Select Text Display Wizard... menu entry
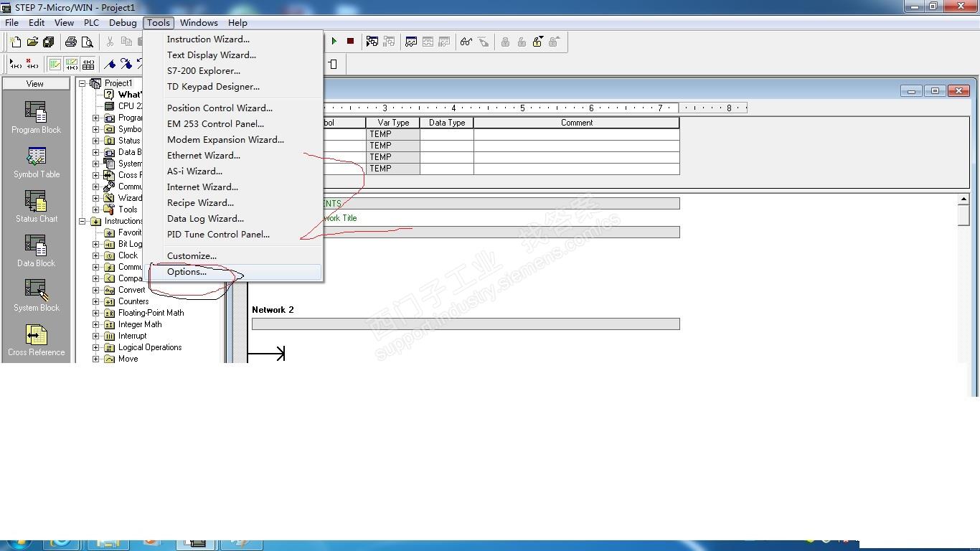This screenshot has height=551, width=980. point(233,55)
